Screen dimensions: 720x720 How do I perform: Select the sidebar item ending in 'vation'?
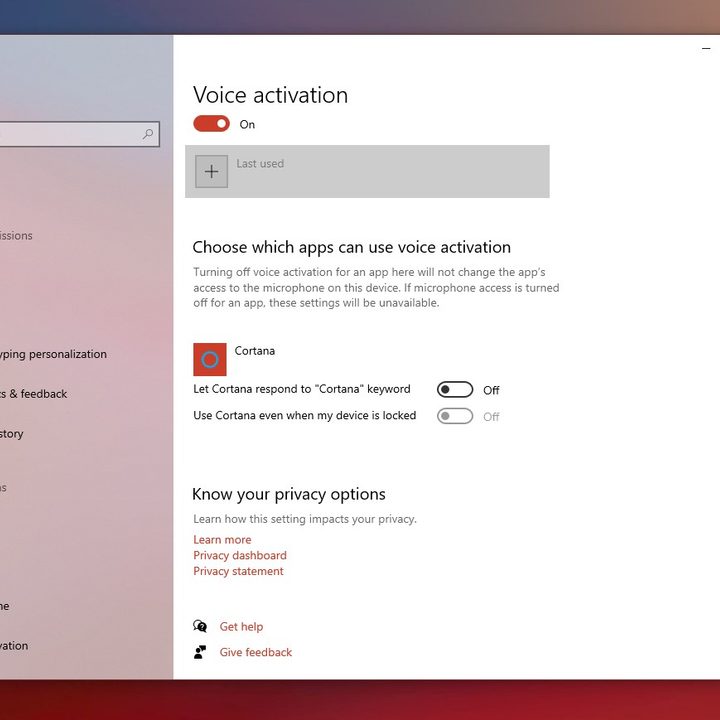(x=14, y=646)
